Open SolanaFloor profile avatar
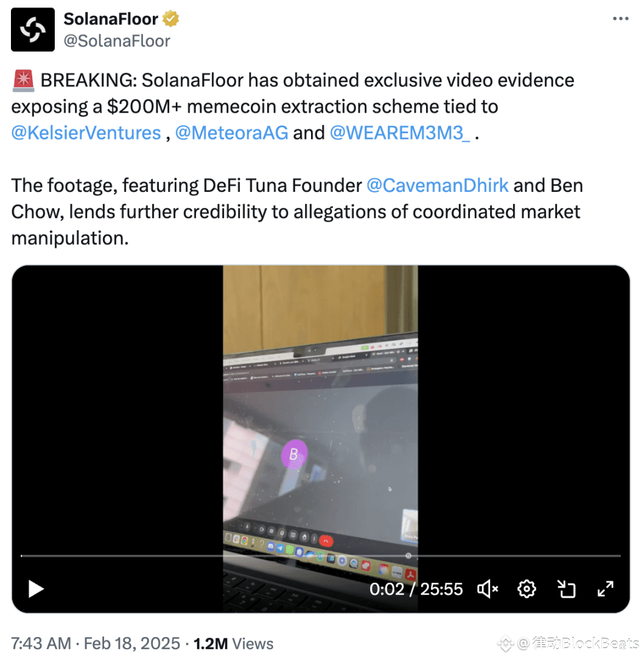Viewport: 644px width, 659px height. [x=33, y=29]
